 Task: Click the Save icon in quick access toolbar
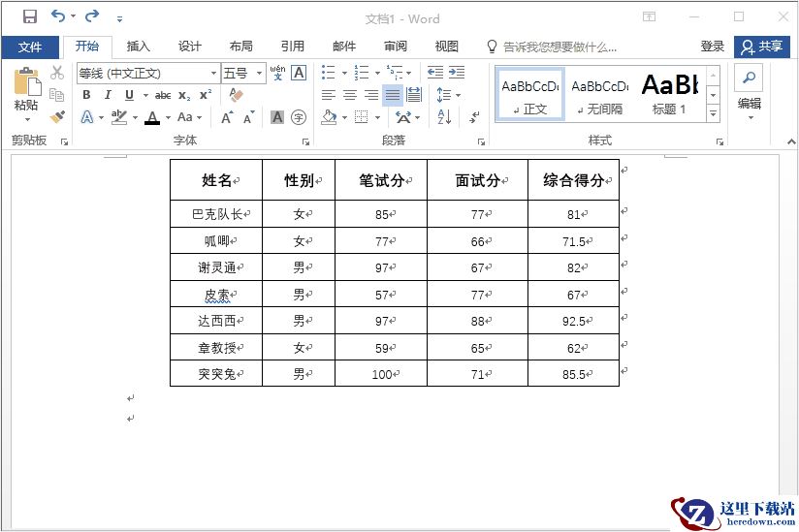pos(29,16)
